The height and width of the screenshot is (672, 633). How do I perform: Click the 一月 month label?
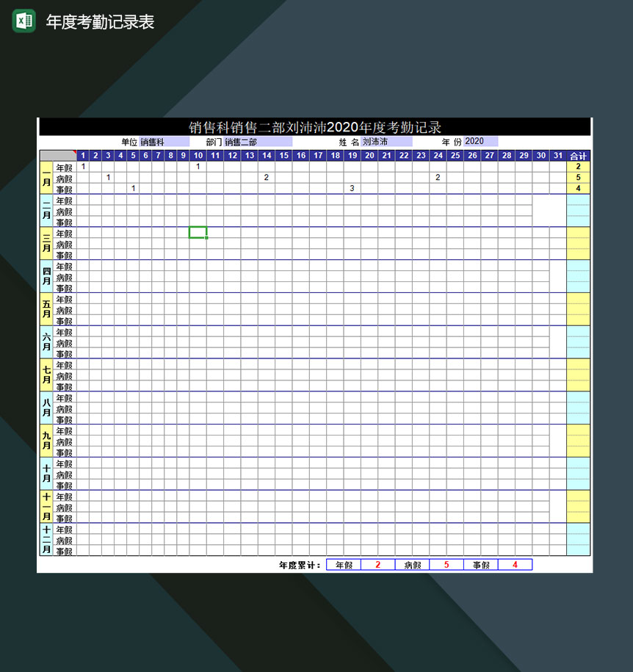(46, 177)
